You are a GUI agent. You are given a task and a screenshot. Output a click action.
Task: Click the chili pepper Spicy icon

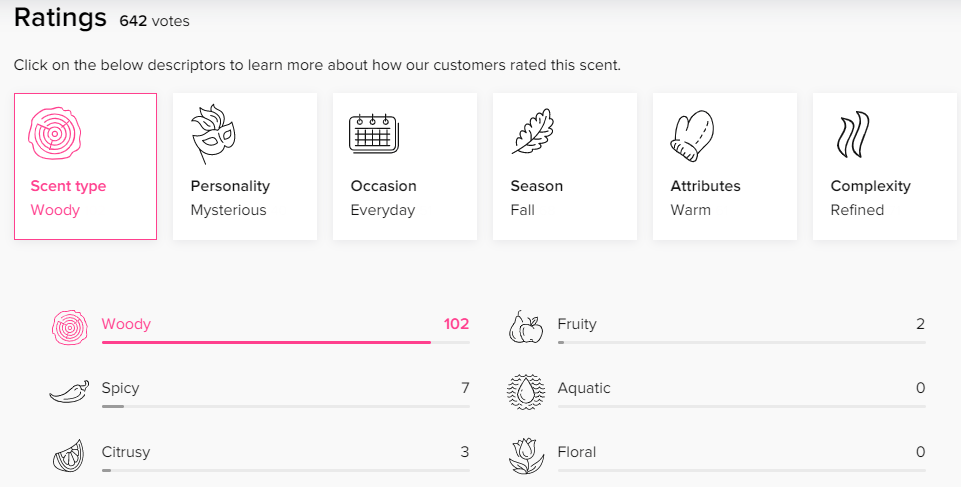point(69,391)
